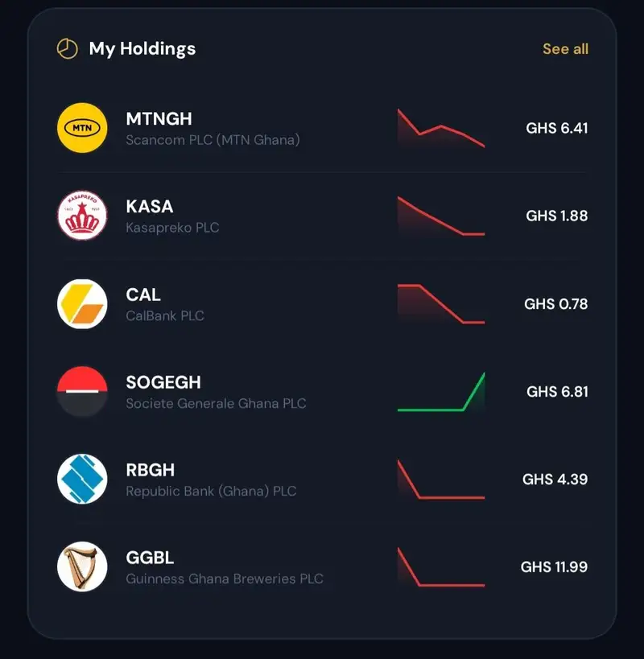
Task: Click the Kasapreko crown logo icon
Action: pos(82,216)
